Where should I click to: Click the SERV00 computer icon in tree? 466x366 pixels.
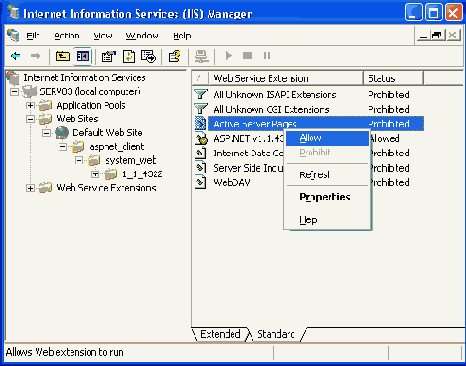(29, 91)
